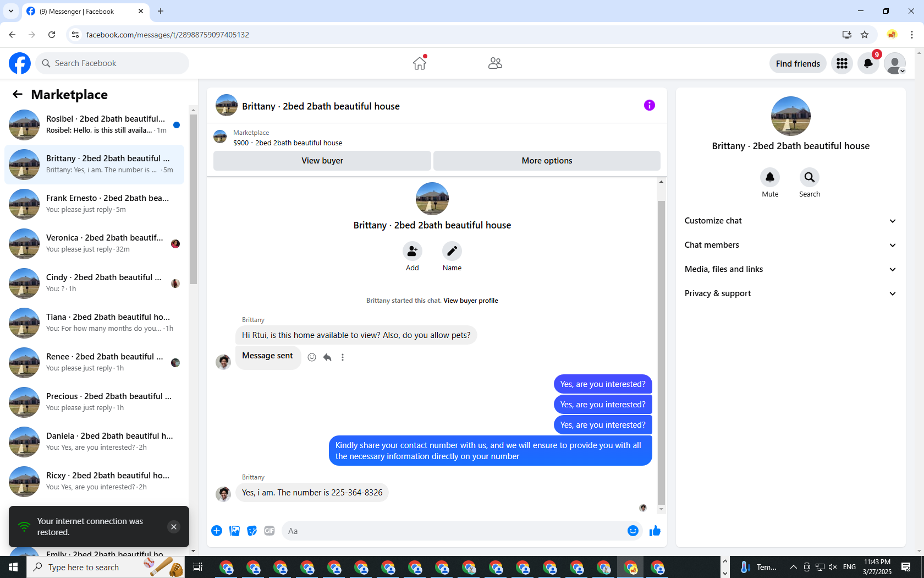The image size is (924, 578).
Task: Go back using the Marketplace back arrow
Action: pos(18,94)
